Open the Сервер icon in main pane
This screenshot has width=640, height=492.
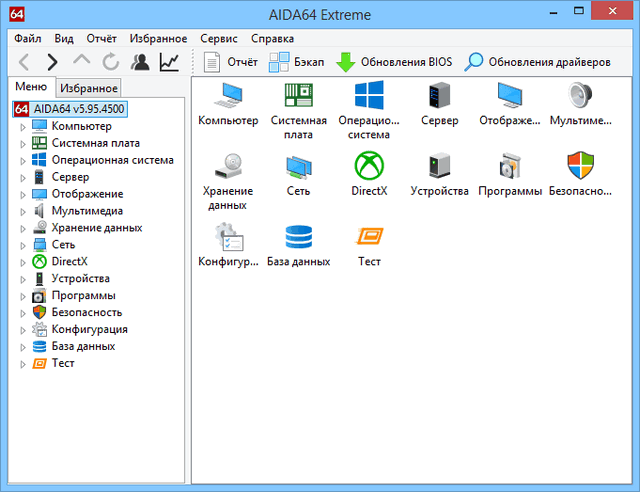pos(440,95)
